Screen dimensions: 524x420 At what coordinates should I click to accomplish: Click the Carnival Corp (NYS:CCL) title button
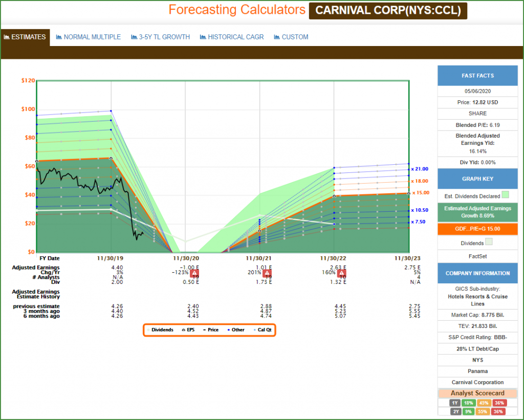[x=388, y=10]
